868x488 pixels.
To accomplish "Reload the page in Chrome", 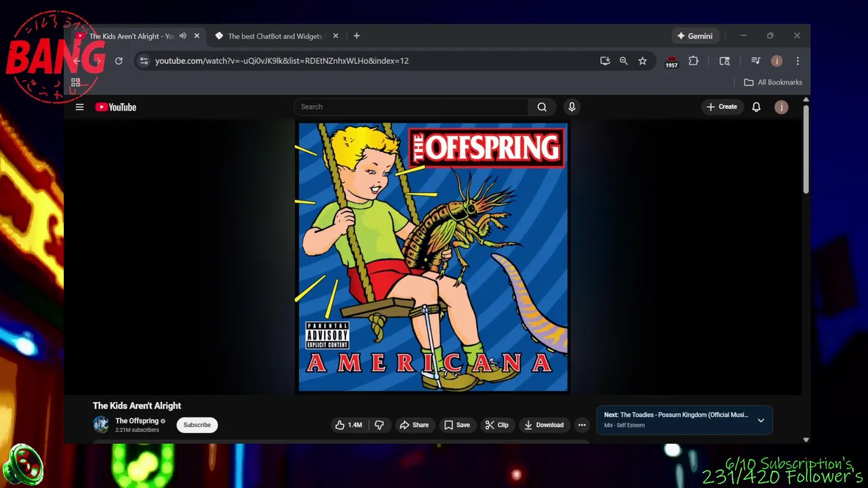I will (119, 61).
